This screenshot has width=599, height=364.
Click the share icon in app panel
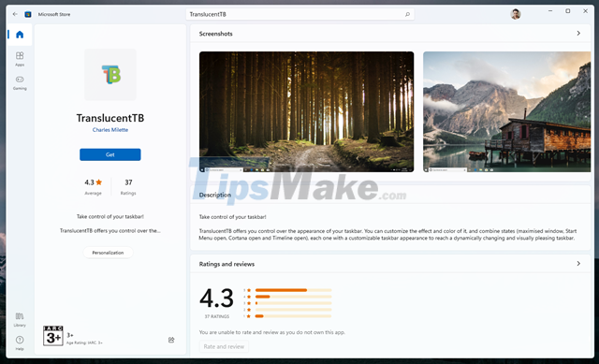coord(171,340)
